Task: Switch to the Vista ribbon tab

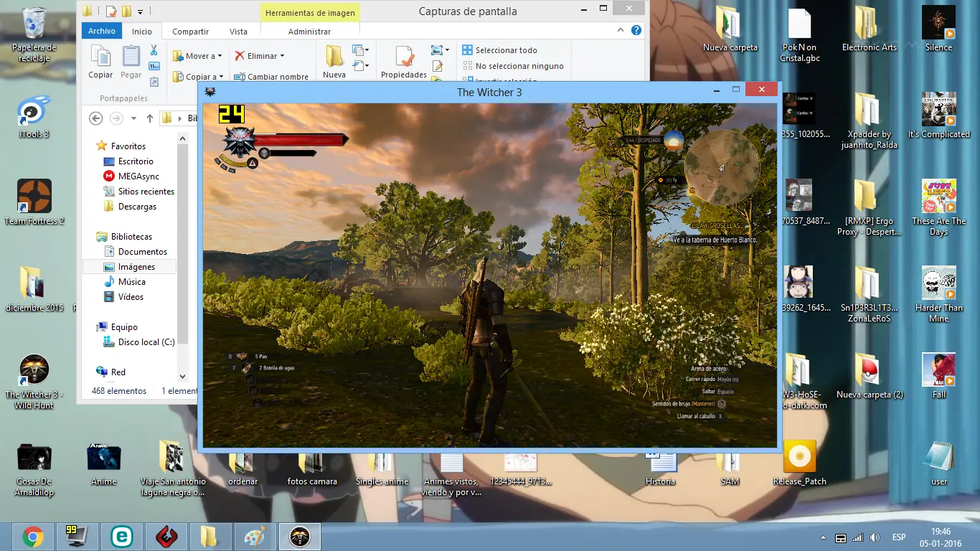Action: pos(238,32)
